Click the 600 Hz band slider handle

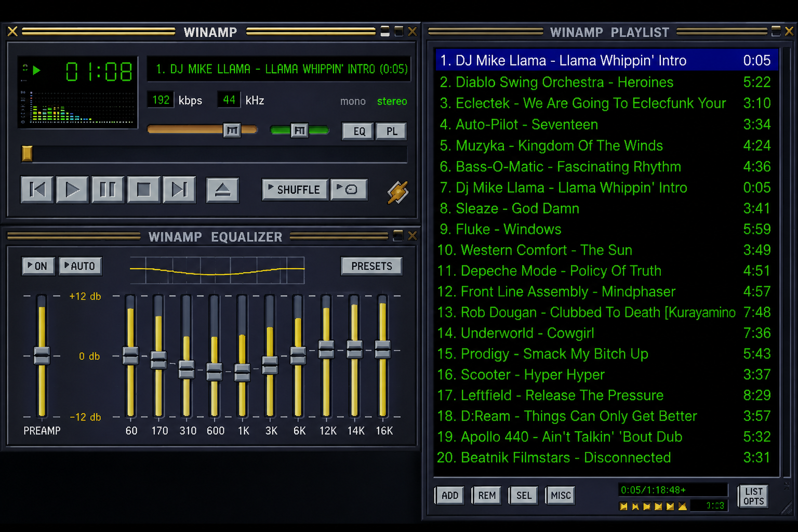point(215,372)
